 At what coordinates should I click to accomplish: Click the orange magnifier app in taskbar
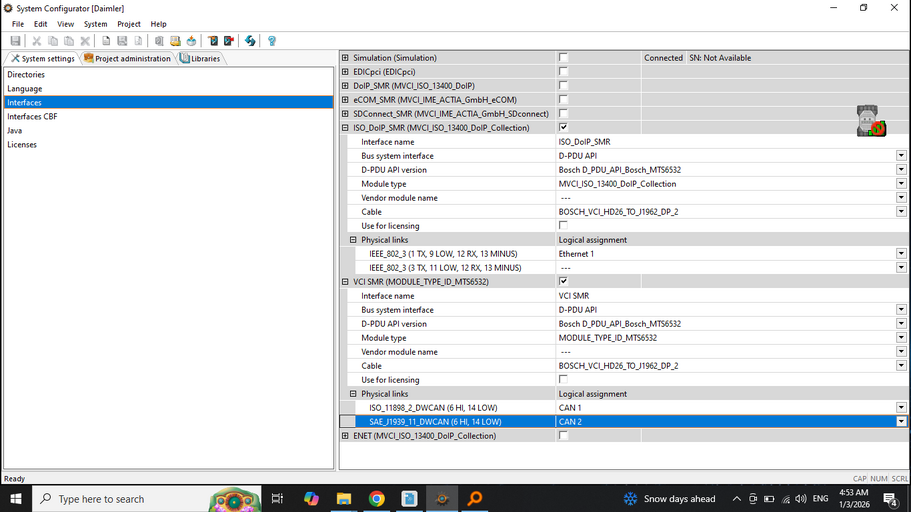[475, 499]
